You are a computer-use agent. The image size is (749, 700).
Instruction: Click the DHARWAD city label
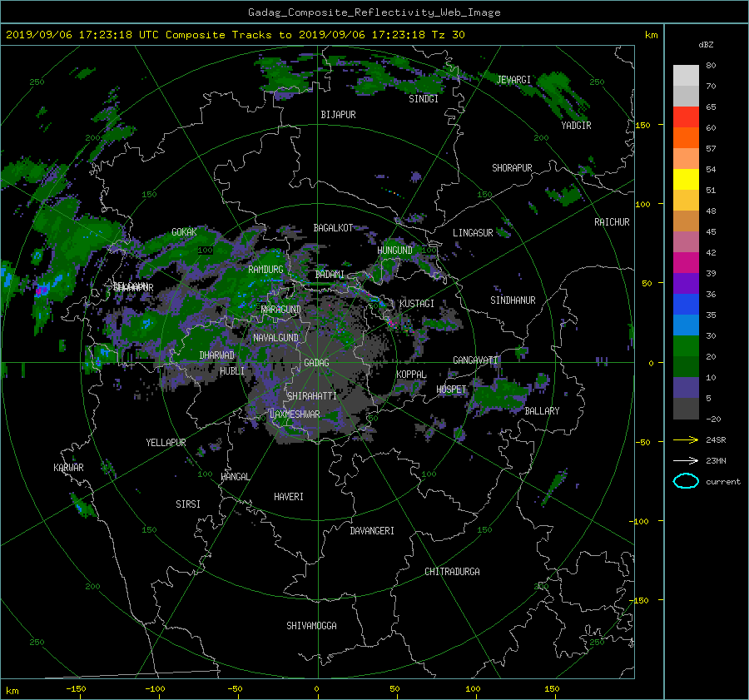click(x=217, y=355)
